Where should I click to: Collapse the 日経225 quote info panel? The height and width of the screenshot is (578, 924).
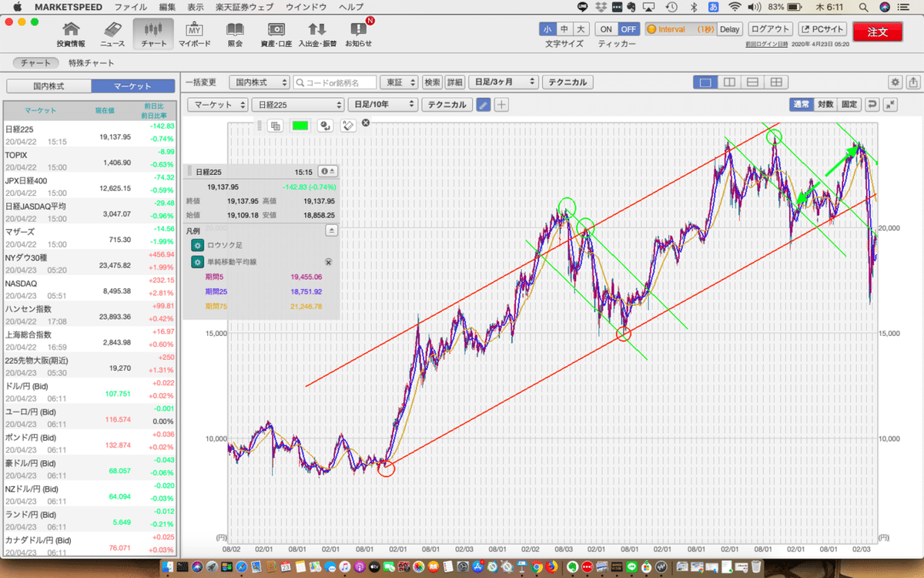coord(327,171)
